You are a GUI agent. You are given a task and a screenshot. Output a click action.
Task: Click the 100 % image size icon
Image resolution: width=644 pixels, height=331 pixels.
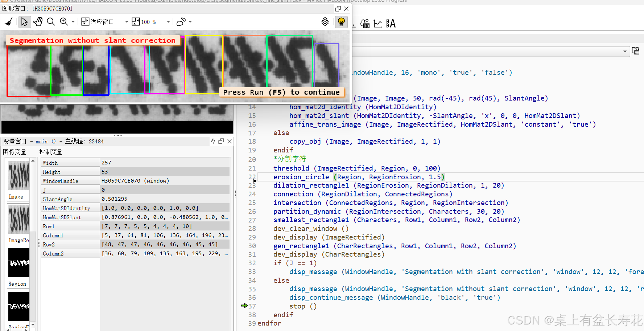click(x=136, y=22)
